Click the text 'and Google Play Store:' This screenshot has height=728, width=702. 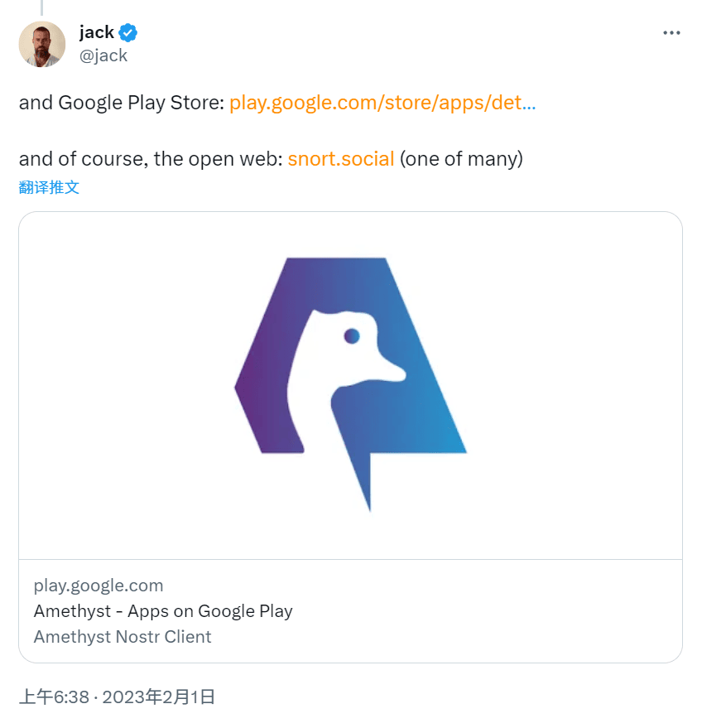(122, 103)
